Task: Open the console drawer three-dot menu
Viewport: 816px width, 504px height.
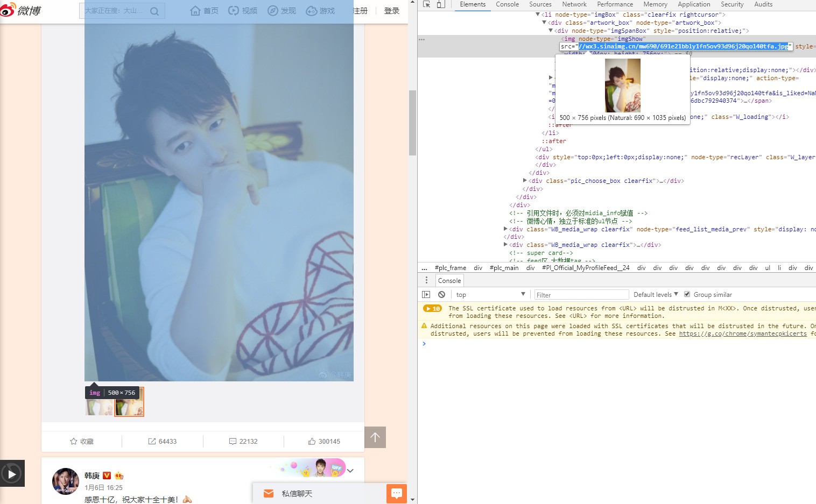Action: pyautogui.click(x=426, y=280)
